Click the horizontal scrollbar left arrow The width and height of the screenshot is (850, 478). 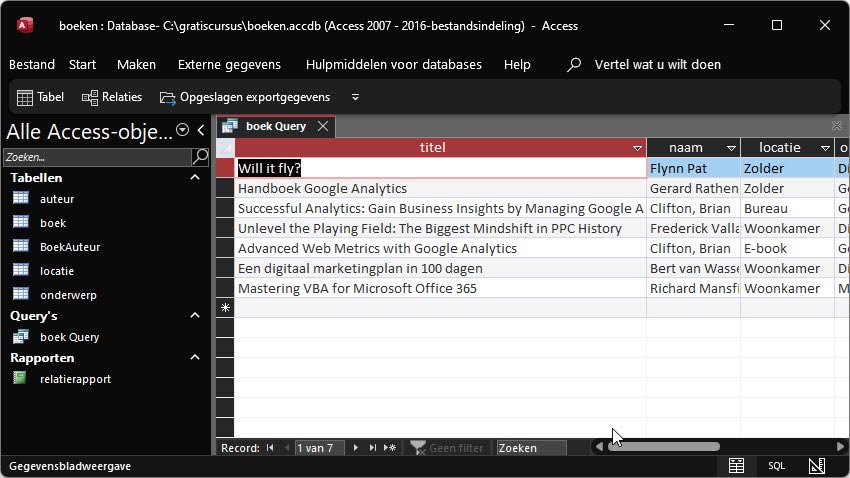tap(599, 447)
